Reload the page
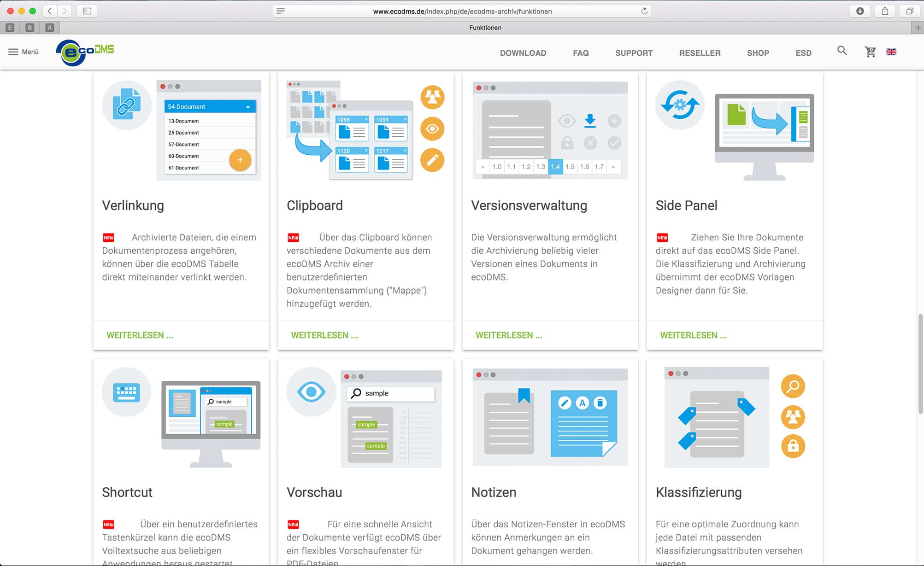This screenshot has width=924, height=566. pyautogui.click(x=644, y=11)
